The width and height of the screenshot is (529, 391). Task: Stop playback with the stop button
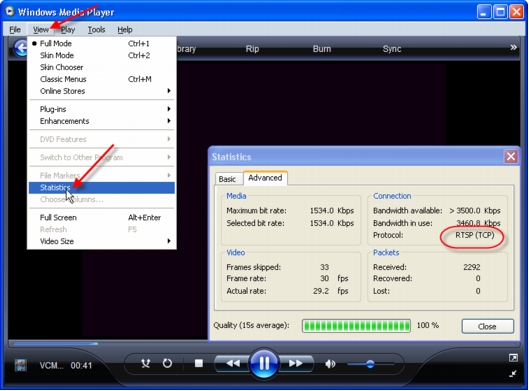click(x=199, y=363)
